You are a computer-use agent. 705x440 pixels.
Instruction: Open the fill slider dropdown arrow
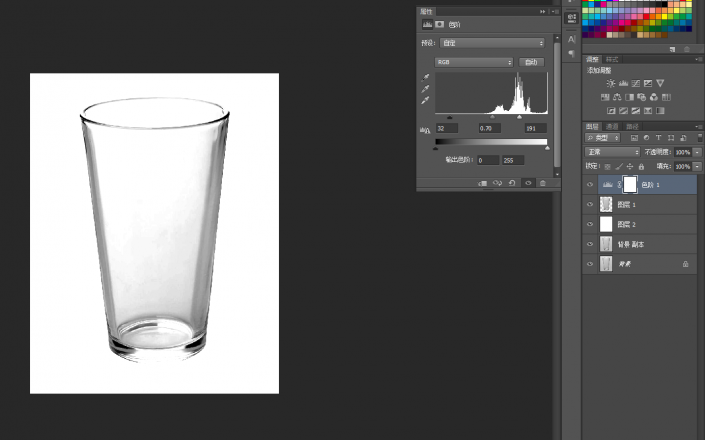[x=697, y=166]
